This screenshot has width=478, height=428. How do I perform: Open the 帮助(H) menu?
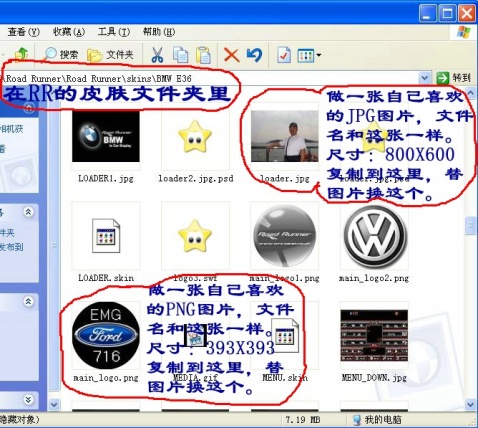pos(159,32)
